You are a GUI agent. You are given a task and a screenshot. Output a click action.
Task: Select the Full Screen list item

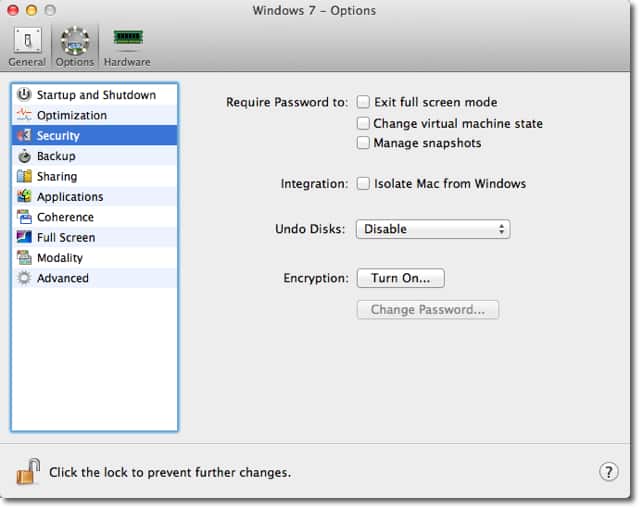[95, 237]
